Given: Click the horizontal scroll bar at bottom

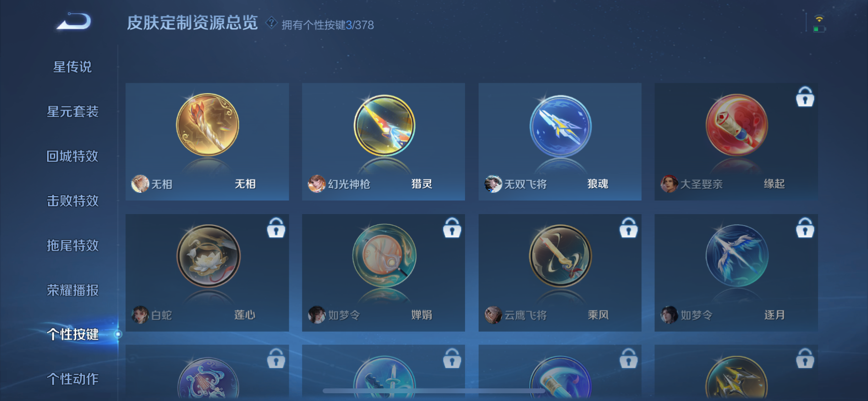Looking at the screenshot, I should [434, 390].
